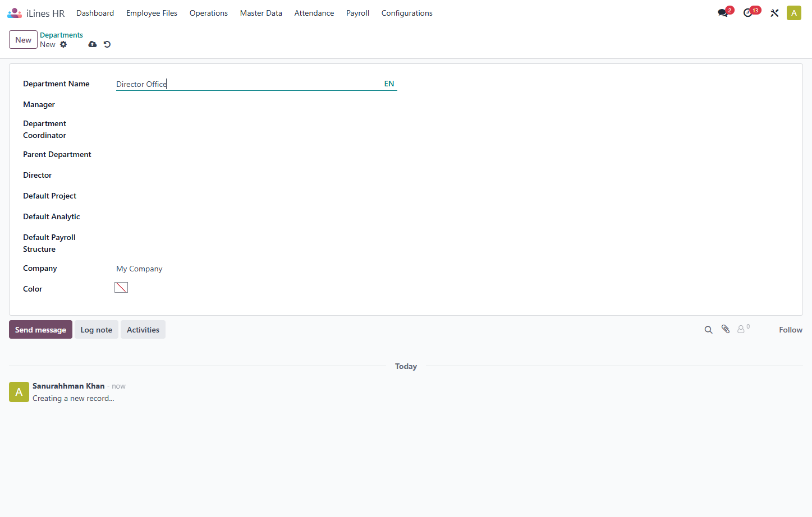Open the developer tools wrench icon
This screenshot has height=517, width=812.
[774, 13]
